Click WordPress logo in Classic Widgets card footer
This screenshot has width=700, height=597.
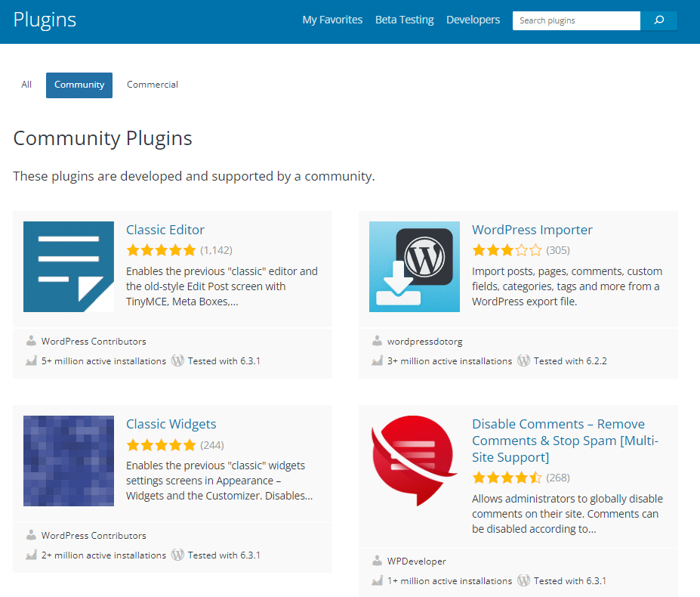pyautogui.click(x=177, y=555)
